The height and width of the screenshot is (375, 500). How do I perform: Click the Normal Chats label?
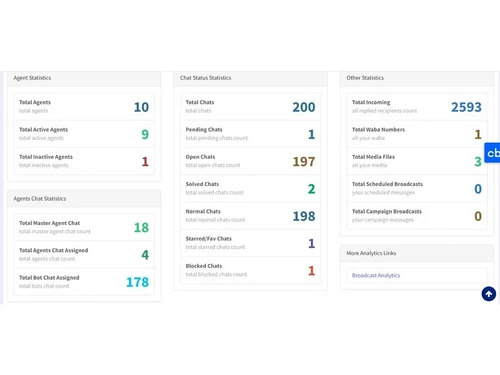coord(203,212)
